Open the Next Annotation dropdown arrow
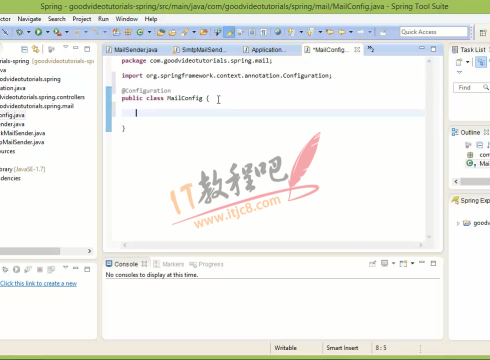The width and height of the screenshot is (490, 360). point(301,32)
